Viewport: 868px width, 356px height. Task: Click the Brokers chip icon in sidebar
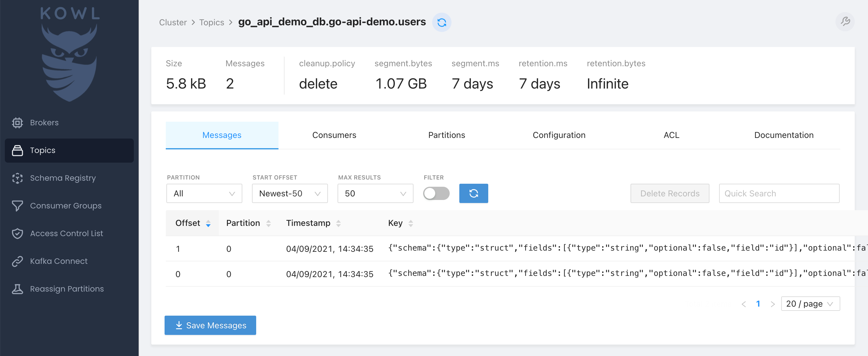tap(17, 123)
